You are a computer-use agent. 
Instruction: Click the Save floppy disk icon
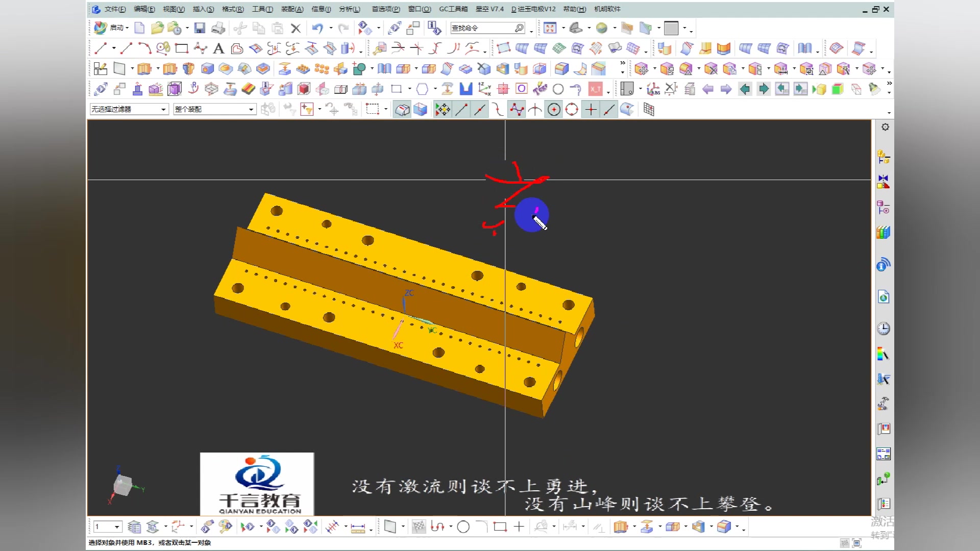(200, 28)
